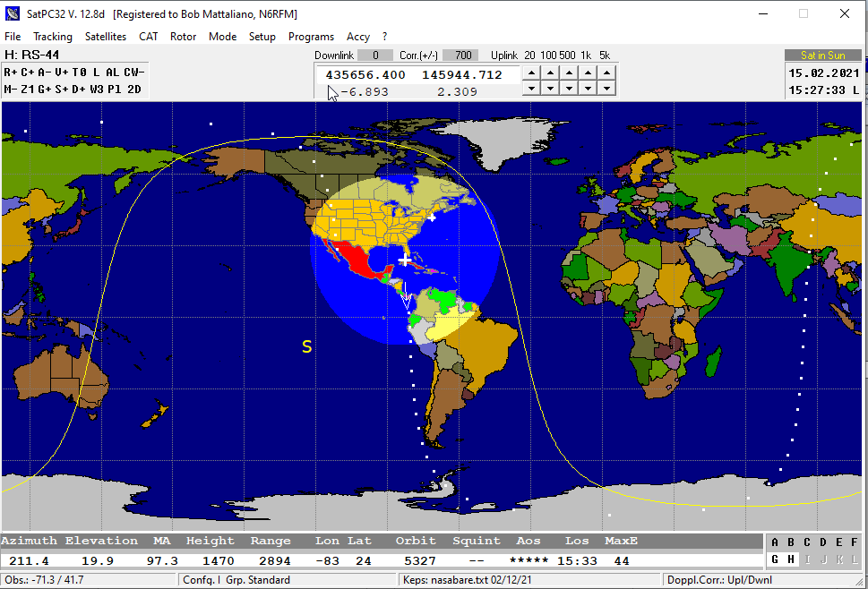Open the Programs menu
Screen dimensions: 868x589
[x=311, y=37]
